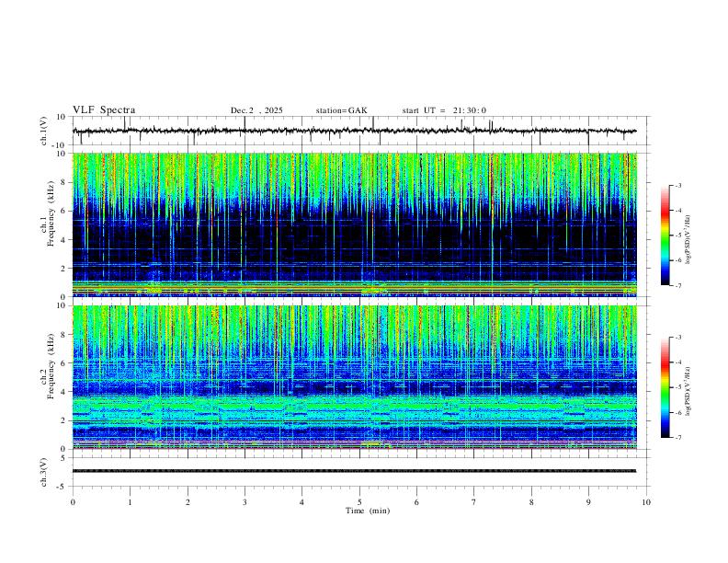728x563 pixels.
Task: Click time axis tick label "10"
Action: (x=646, y=502)
